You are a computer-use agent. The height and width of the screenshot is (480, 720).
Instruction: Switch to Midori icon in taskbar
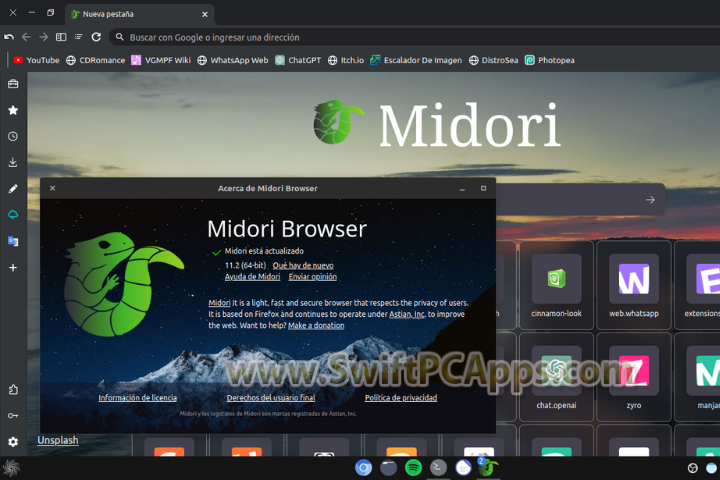tap(488, 468)
